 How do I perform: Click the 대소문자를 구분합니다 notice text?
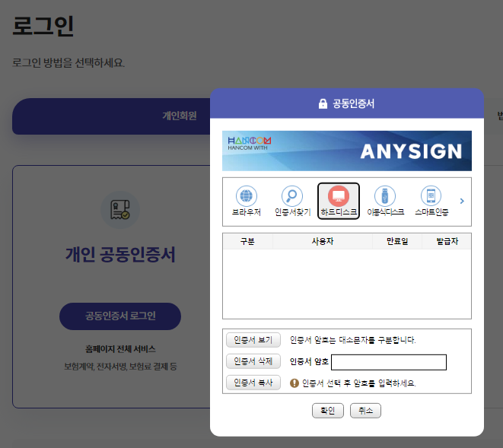(x=377, y=340)
